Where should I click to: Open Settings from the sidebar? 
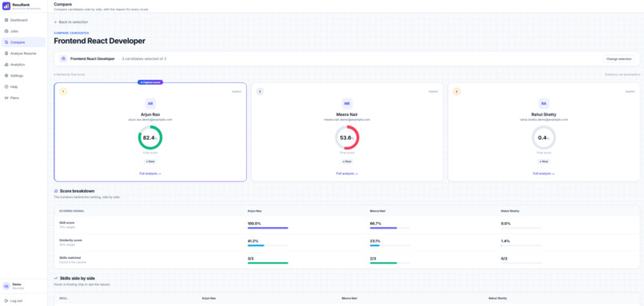23,76
